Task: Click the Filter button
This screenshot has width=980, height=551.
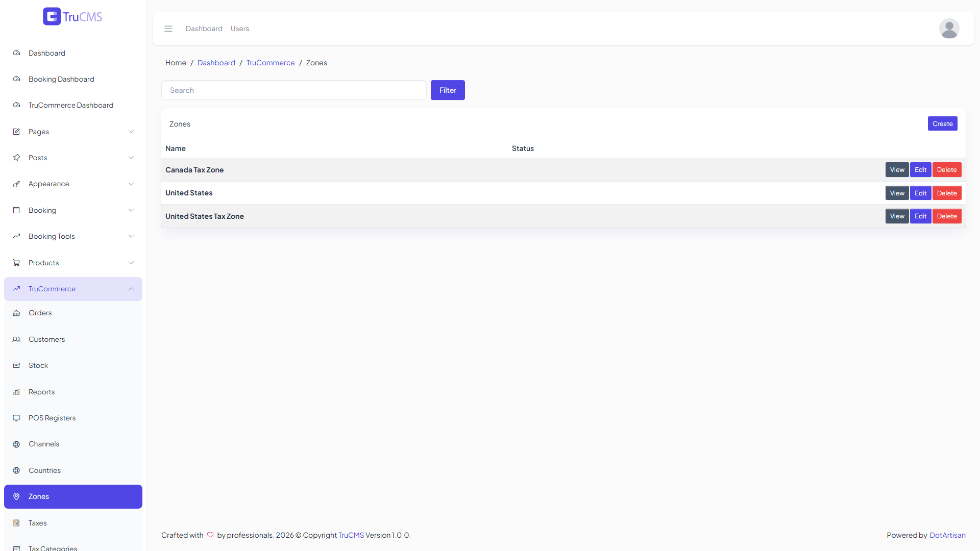Action: [x=448, y=90]
